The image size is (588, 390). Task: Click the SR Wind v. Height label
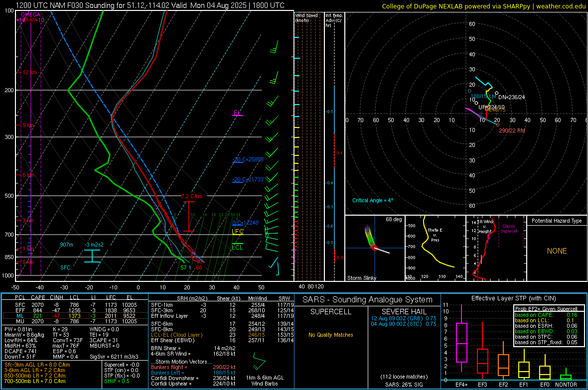point(485,227)
